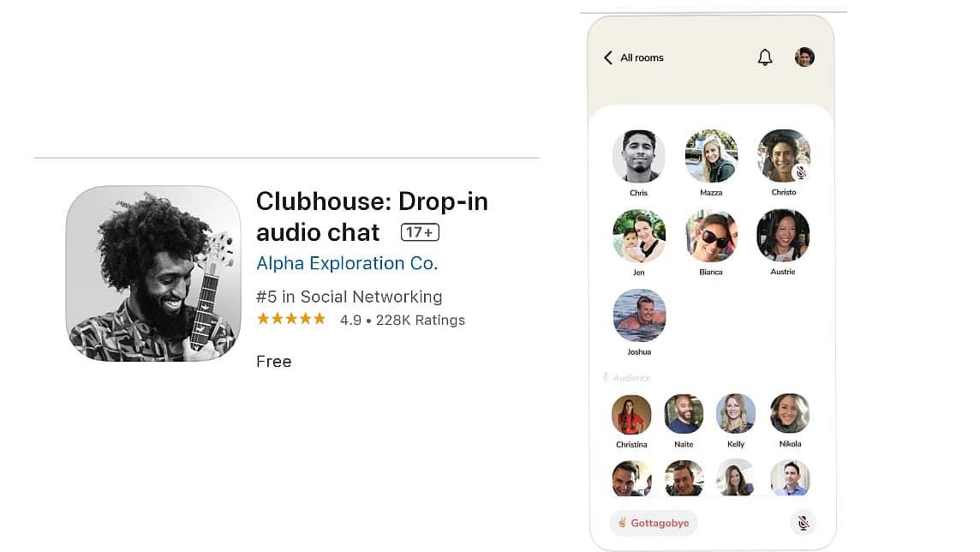This screenshot has width=980, height=552.
Task: Select Jen's profile avatar
Action: coord(639,236)
